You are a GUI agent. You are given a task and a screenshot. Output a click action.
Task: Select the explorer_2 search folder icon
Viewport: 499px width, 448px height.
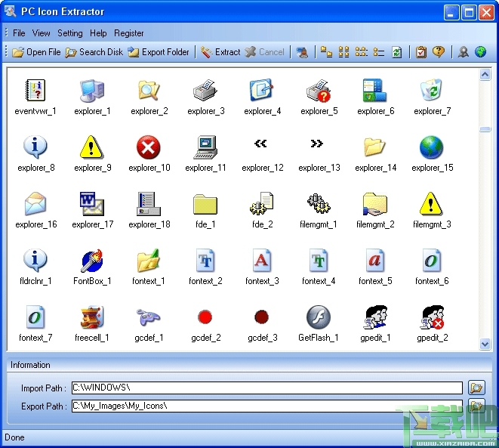click(149, 91)
